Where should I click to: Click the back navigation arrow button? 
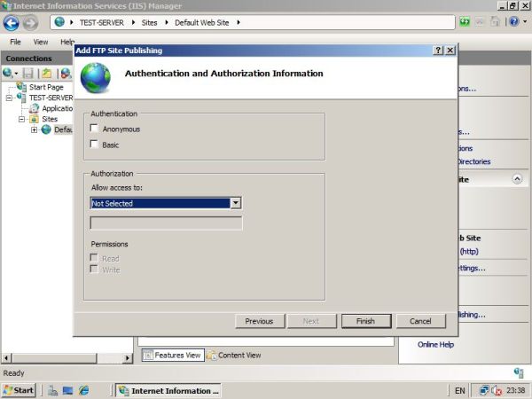tap(11, 22)
